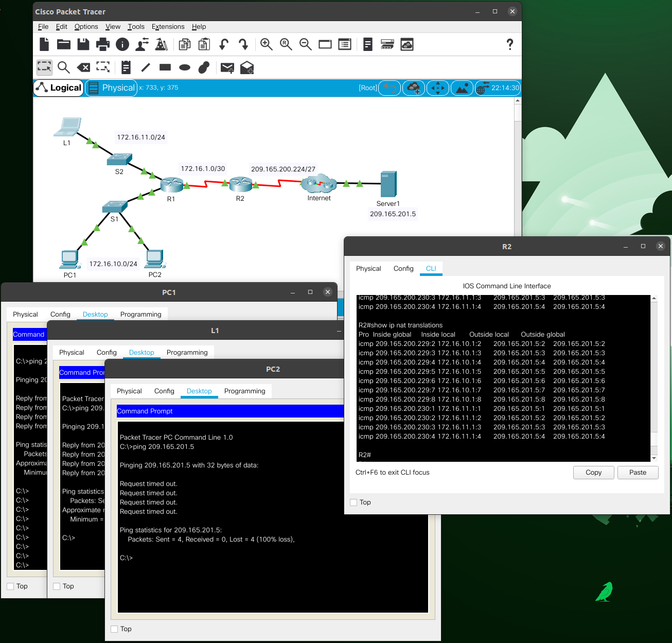
Task: Open the Tools menu
Action: pyautogui.click(x=136, y=27)
